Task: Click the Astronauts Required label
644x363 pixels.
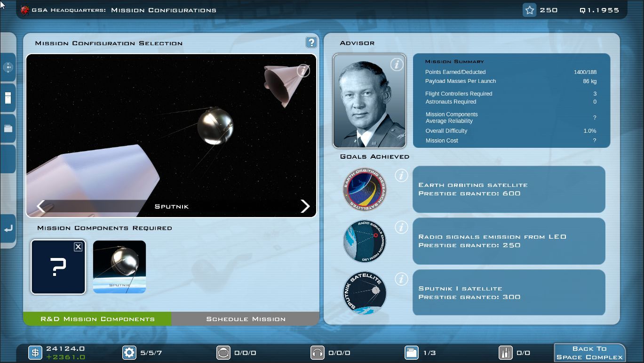Action: coord(451,102)
